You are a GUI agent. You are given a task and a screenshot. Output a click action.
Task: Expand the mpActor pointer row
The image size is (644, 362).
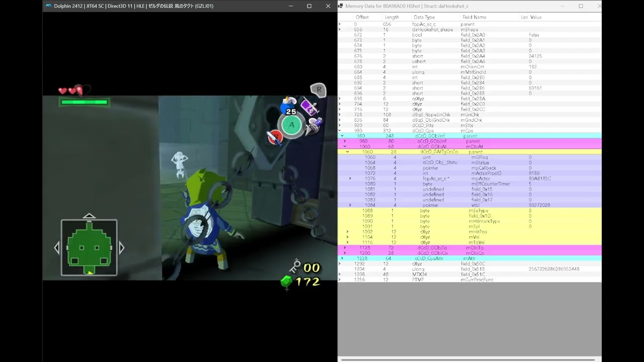pos(350,178)
